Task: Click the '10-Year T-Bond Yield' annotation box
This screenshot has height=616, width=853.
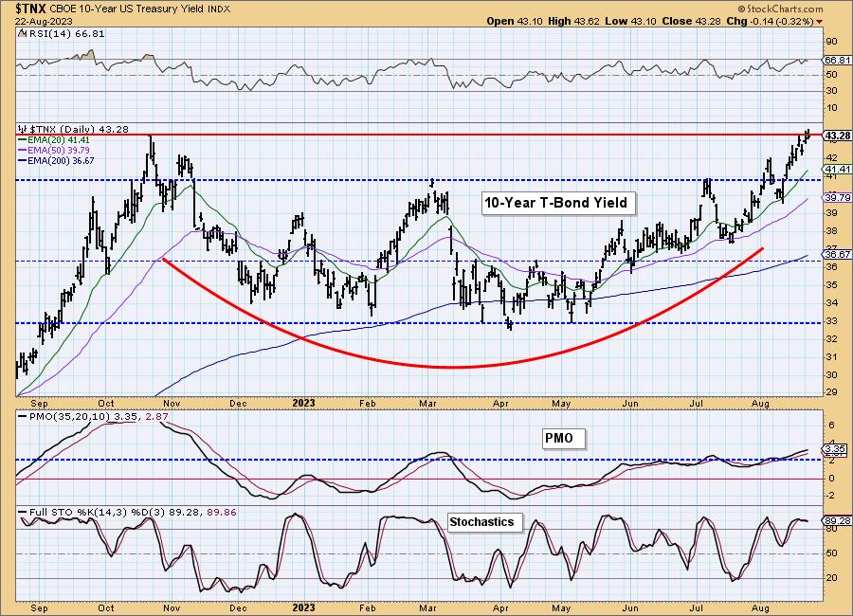Action: (x=556, y=203)
